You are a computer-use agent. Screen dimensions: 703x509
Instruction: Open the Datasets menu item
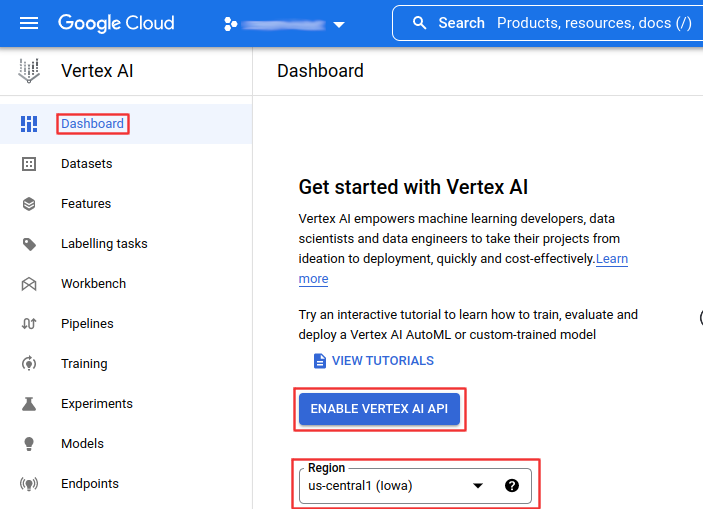point(87,164)
